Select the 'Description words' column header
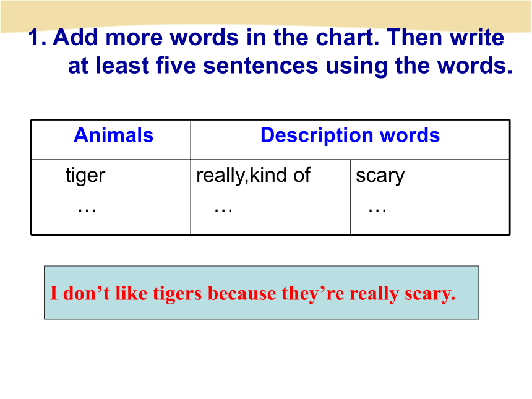The height and width of the screenshot is (399, 532). coord(350,135)
